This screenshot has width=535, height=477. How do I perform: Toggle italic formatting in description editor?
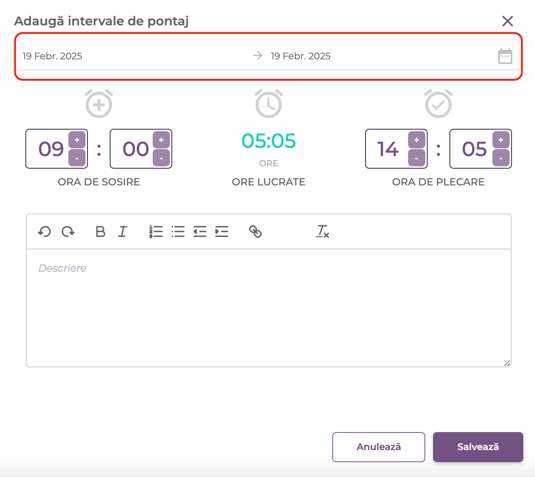pos(122,232)
